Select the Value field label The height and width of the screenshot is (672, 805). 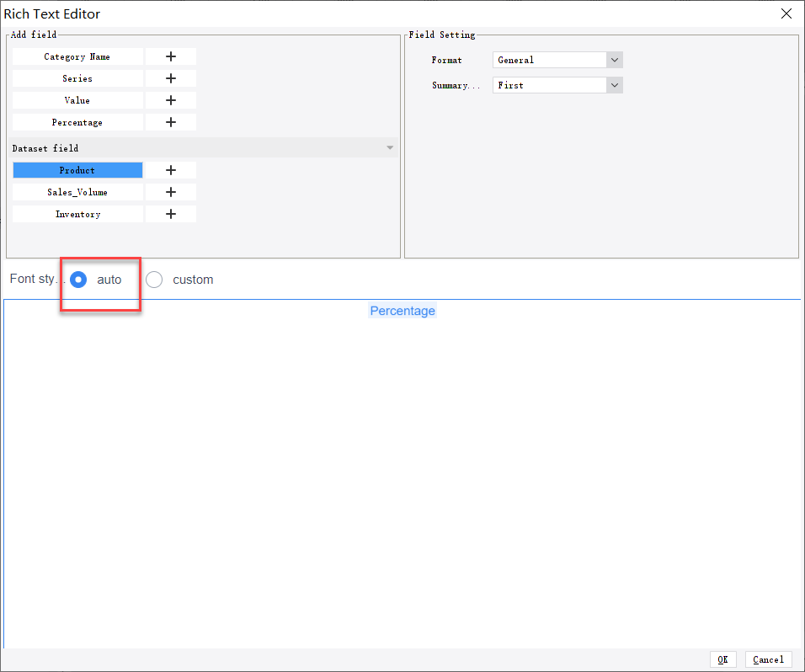pos(77,100)
